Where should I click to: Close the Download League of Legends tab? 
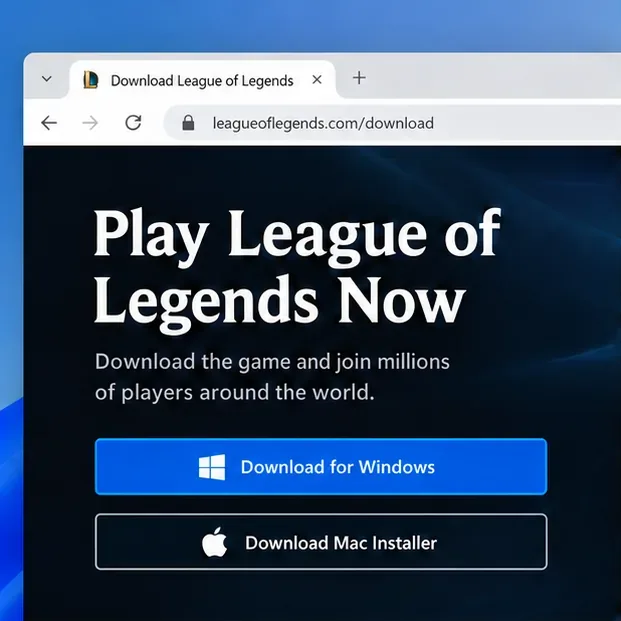click(x=317, y=80)
